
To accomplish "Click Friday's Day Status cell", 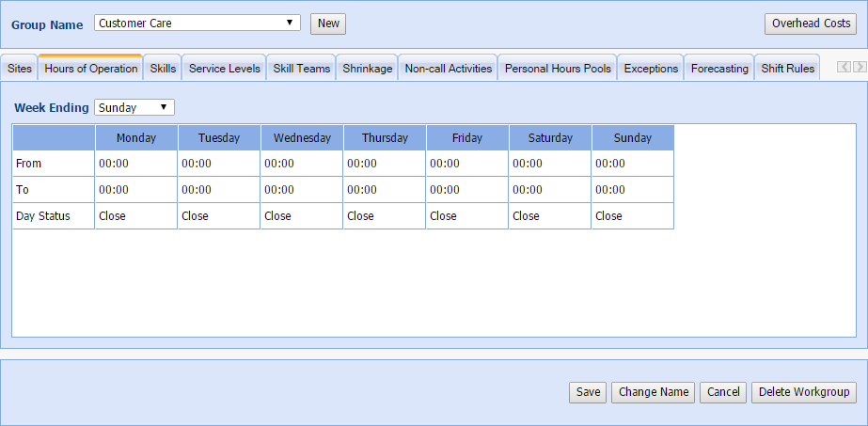I will [x=466, y=216].
